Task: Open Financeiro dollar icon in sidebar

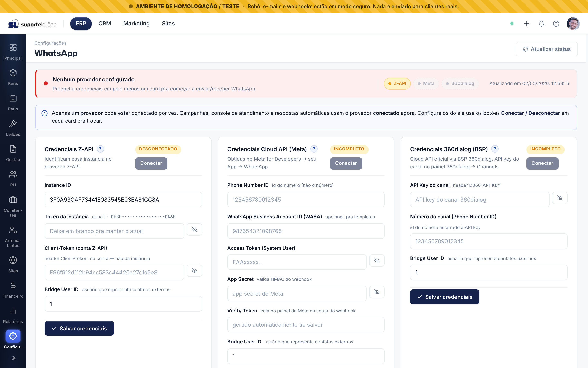Action: coord(13,285)
